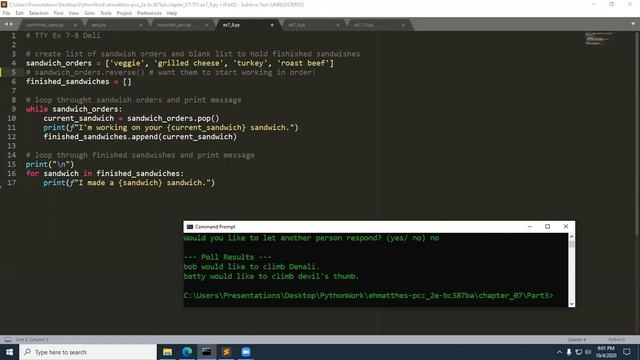
Task: Click the Command Prompt taskbar icon
Action: coord(207,352)
